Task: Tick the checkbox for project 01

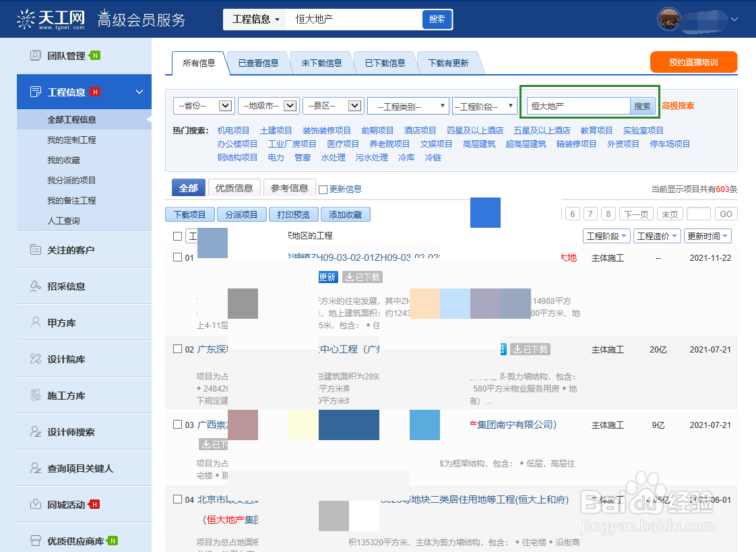Action: pyautogui.click(x=177, y=257)
